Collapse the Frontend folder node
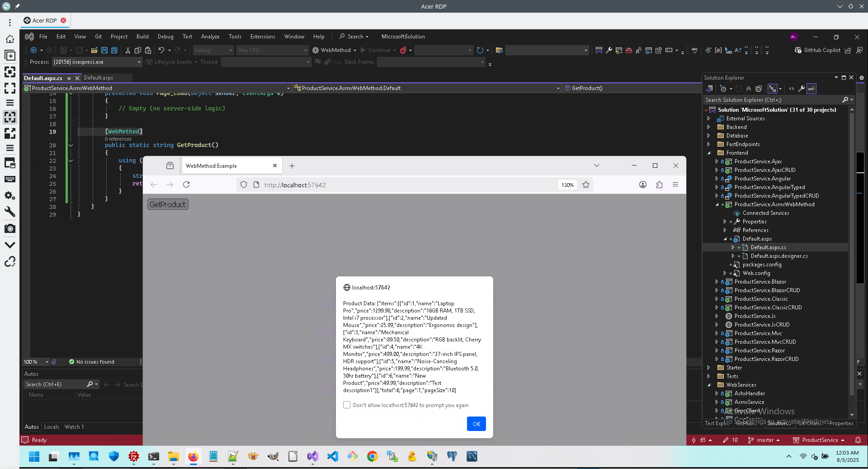Image resolution: width=868 pixels, height=469 pixels. (x=709, y=153)
